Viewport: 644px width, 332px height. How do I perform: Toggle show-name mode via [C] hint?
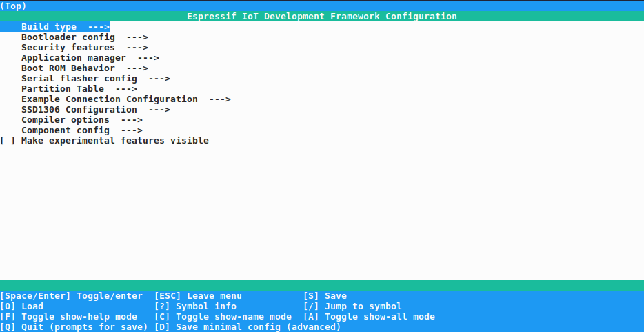point(223,317)
